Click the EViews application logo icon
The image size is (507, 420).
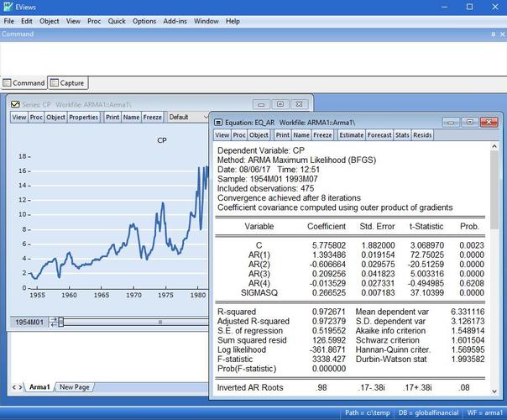[x=8, y=7]
